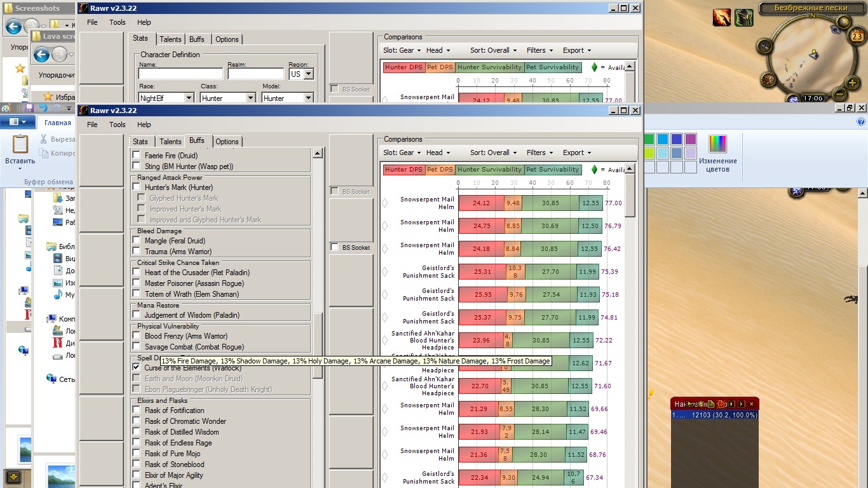Open the Tools menu in front Rawr window

(x=118, y=125)
